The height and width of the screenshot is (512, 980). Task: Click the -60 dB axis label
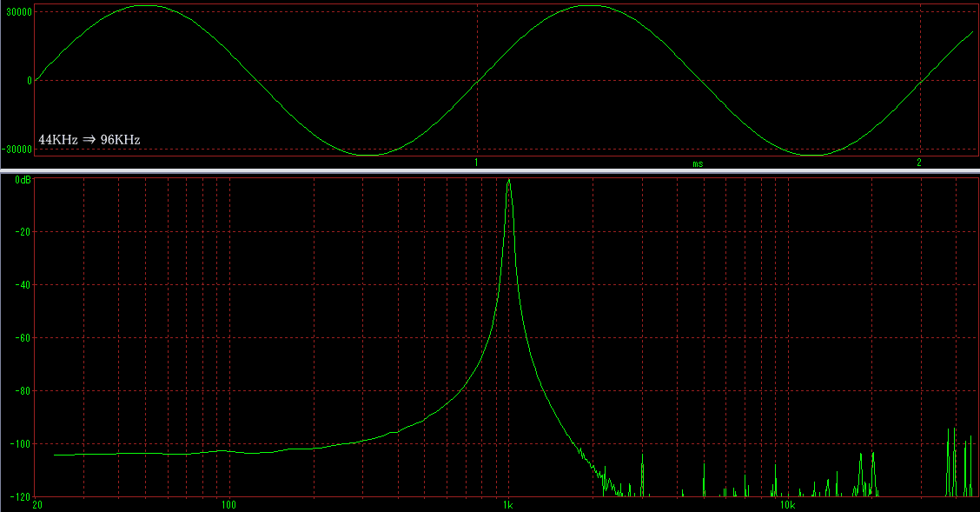[x=23, y=338]
